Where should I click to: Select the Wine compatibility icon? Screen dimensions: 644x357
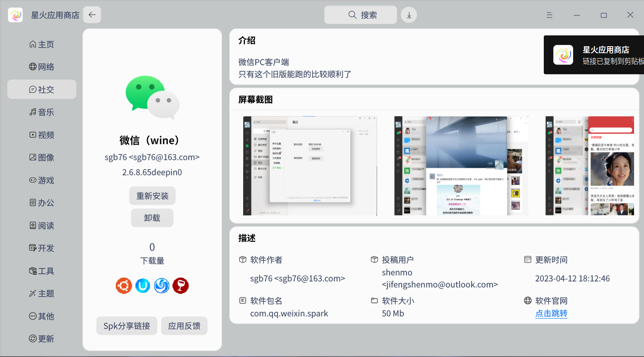click(181, 285)
